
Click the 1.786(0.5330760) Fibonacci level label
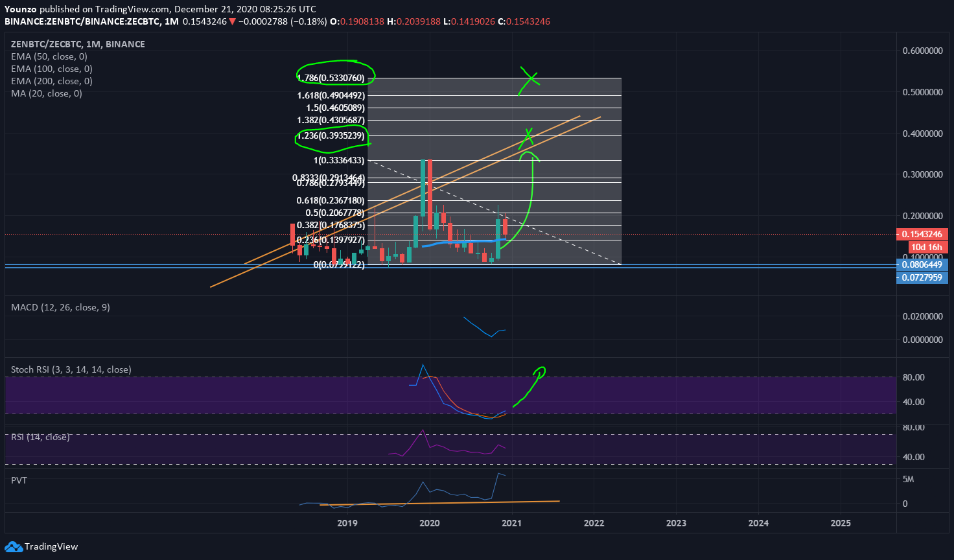[x=331, y=78]
